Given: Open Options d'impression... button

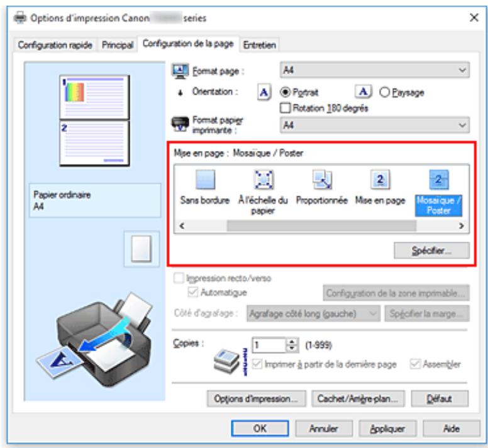Looking at the screenshot, I should click(257, 399).
